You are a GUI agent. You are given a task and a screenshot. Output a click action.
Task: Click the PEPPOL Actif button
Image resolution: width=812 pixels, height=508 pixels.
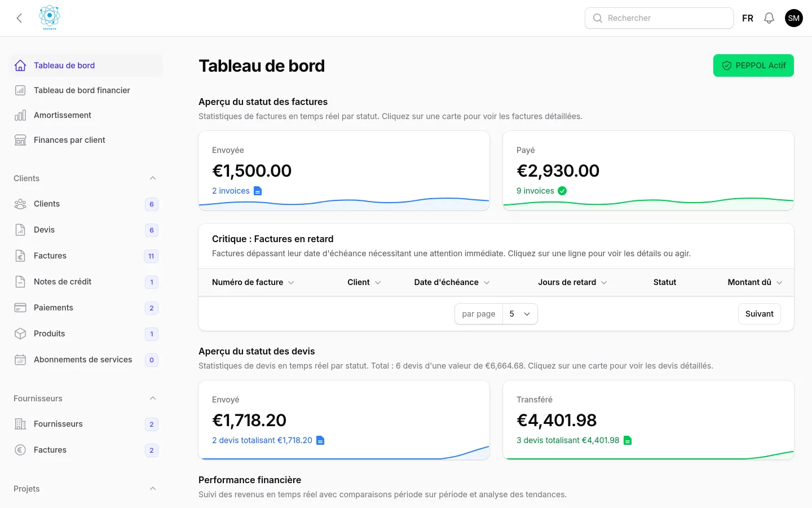coord(753,65)
